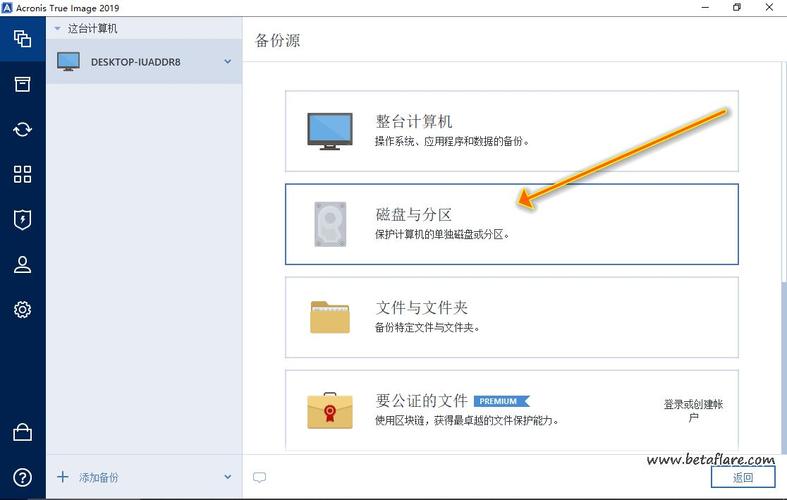Click the 备份源 heading text
787x500 pixels.
(278, 40)
